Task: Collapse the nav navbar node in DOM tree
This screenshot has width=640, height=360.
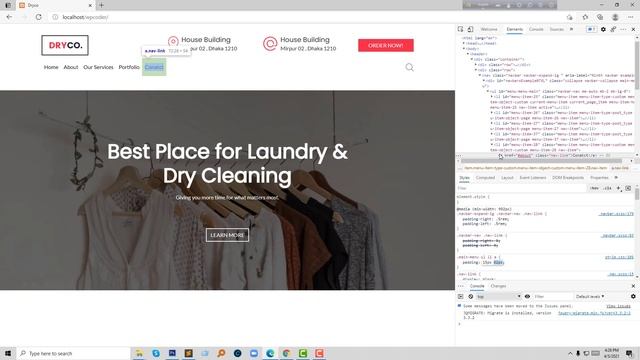Action: pos(480,75)
